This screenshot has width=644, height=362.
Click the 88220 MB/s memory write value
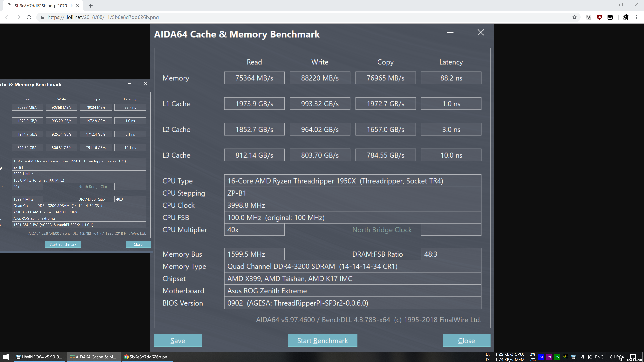click(x=320, y=78)
